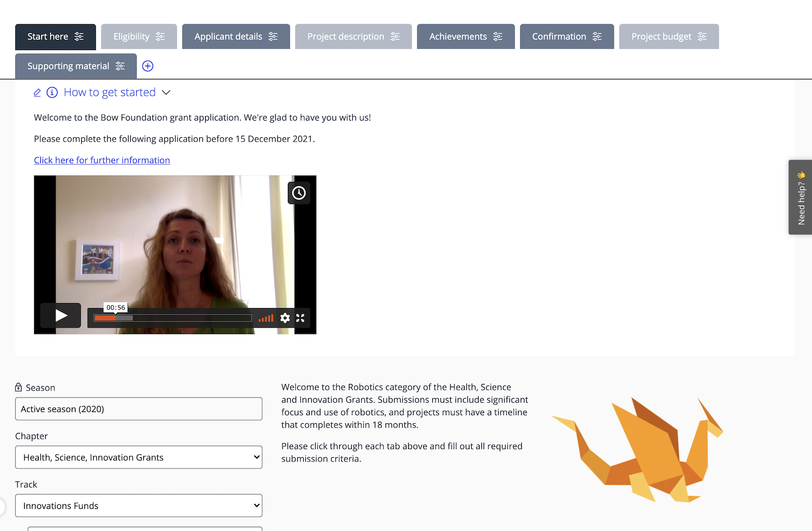The image size is (812, 531).
Task: Click the pencil edit icon near How to get started
Action: click(x=37, y=92)
